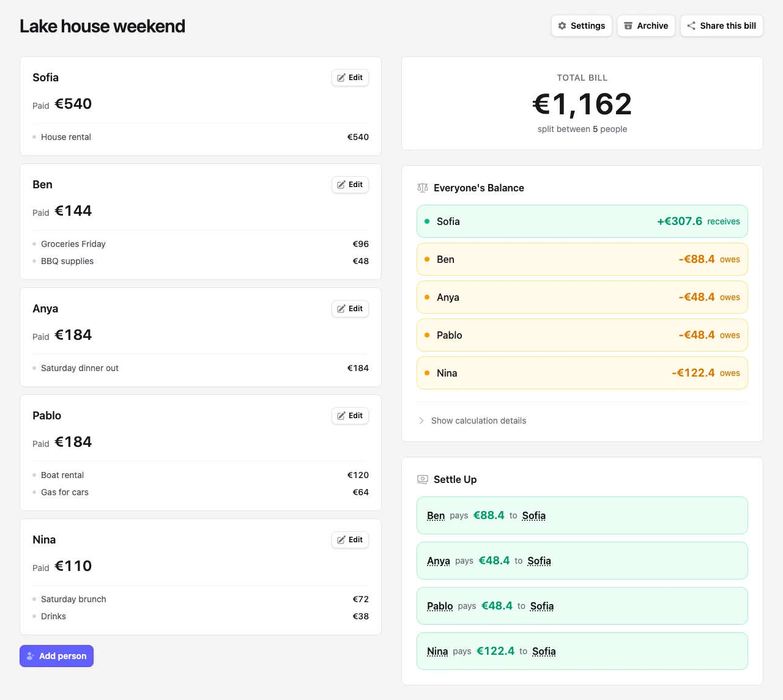Click Ben's Paid €144 amount

(x=73, y=211)
